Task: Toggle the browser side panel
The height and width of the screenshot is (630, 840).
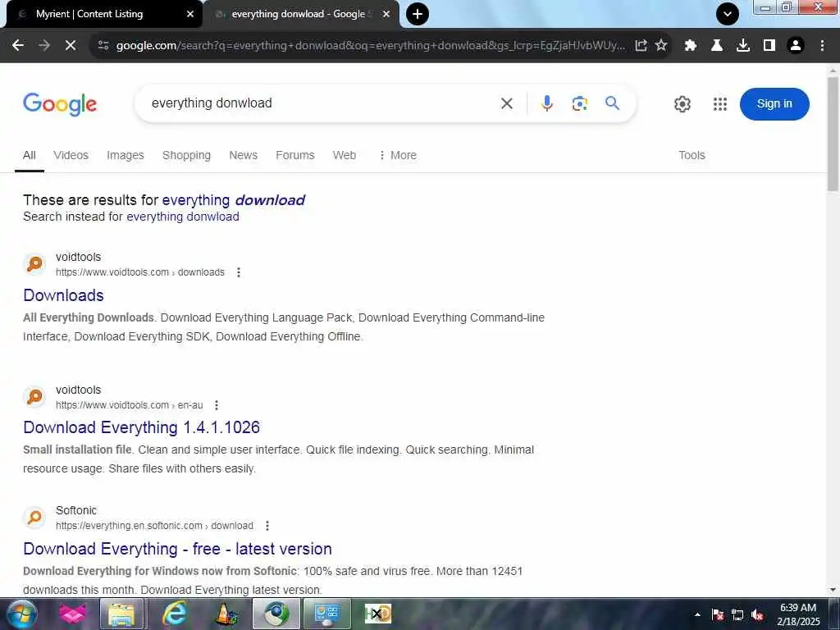Action: (769, 46)
